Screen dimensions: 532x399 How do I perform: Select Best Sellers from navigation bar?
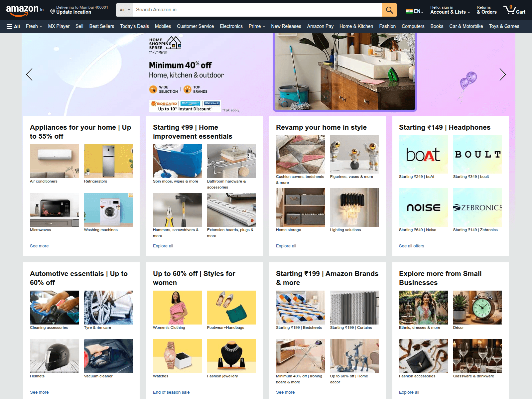pos(101,26)
